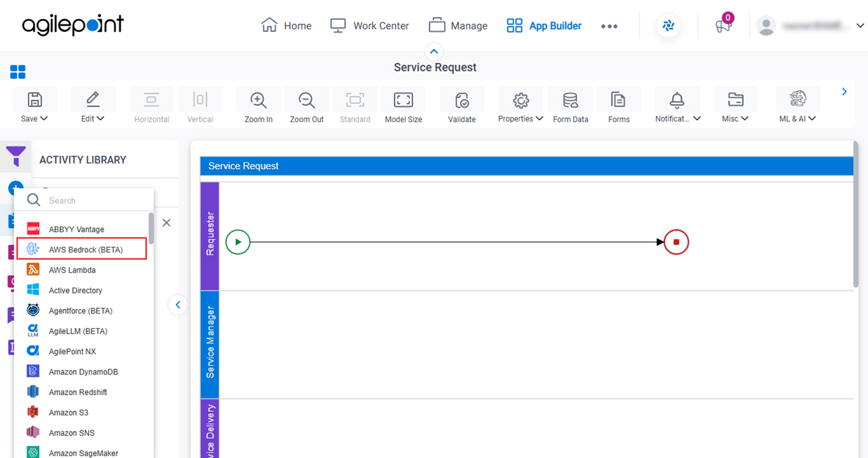The width and height of the screenshot is (868, 458).
Task: Select Amazon SageMaker
Action: 82,452
